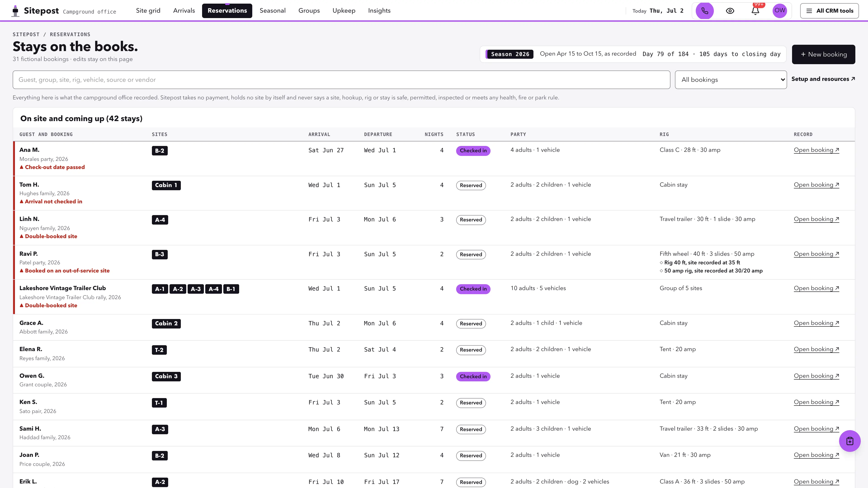Click the B-3 site badge for Ravi P.

[x=160, y=254]
